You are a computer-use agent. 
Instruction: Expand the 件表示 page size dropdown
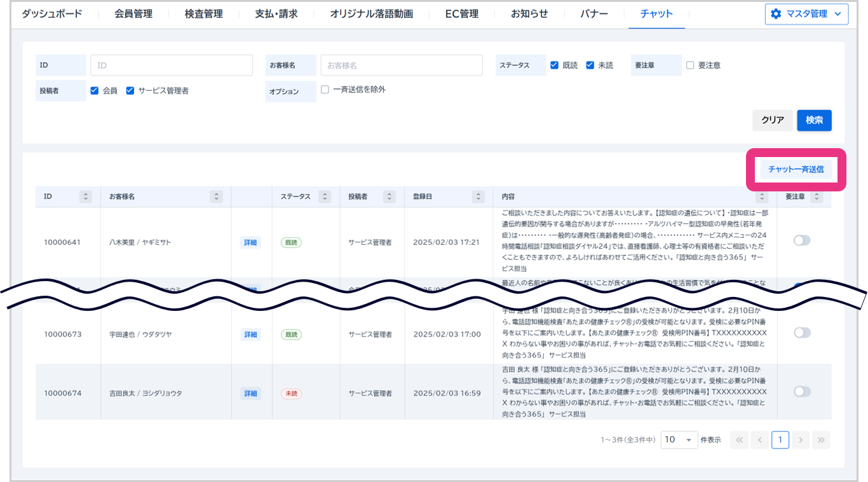tap(679, 439)
